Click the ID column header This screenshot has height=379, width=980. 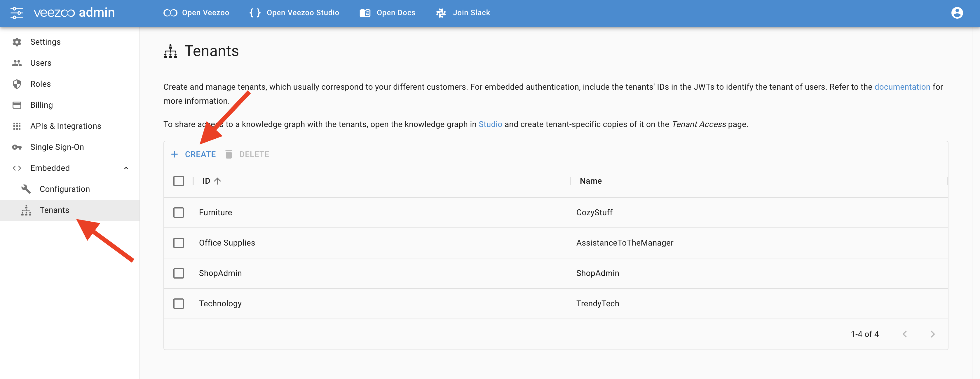pos(206,181)
